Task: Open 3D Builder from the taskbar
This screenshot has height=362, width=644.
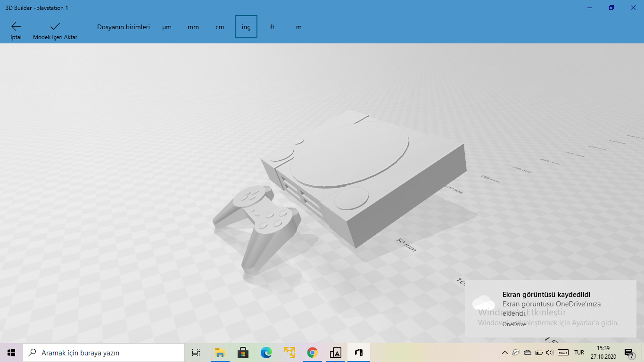Action: (358, 352)
